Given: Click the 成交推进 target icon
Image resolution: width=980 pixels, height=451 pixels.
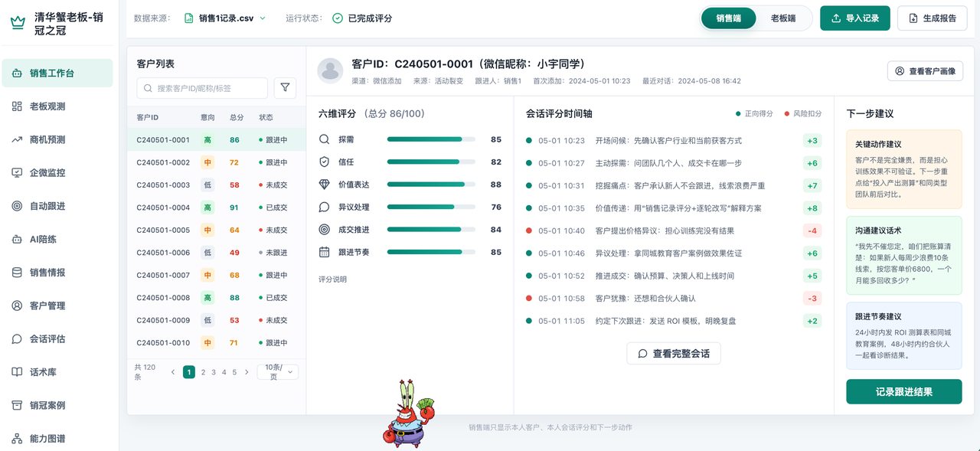Looking at the screenshot, I should point(325,230).
